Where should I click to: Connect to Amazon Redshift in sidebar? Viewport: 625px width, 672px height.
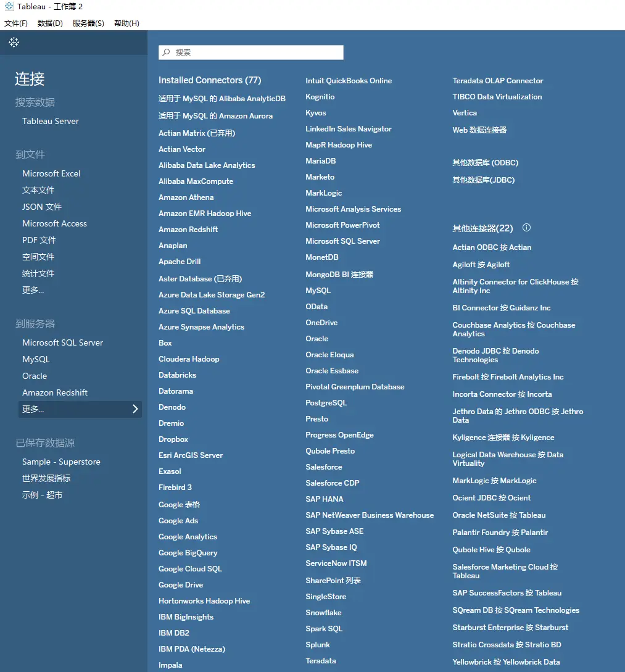55,392
